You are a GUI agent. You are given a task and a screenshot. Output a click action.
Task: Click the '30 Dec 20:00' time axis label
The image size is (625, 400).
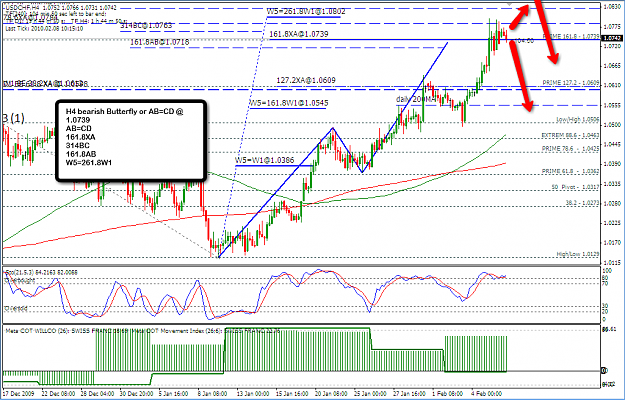[x=136, y=393]
